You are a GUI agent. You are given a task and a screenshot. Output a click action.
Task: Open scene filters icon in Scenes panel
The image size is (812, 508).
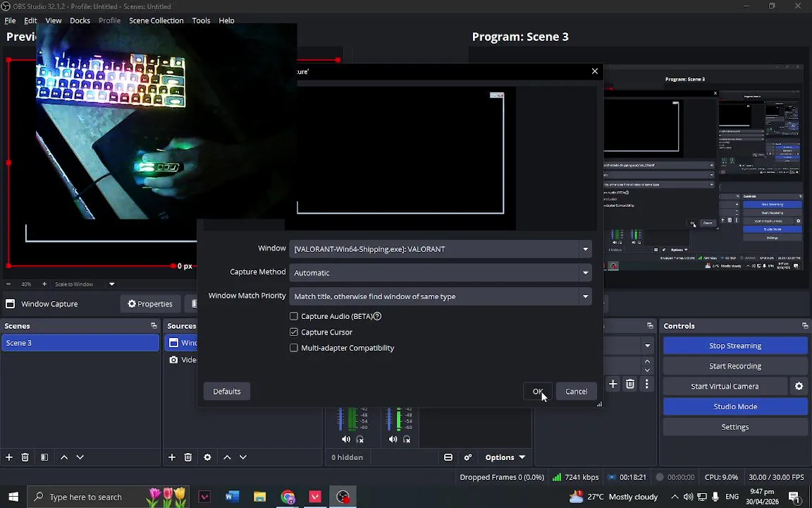44,457
